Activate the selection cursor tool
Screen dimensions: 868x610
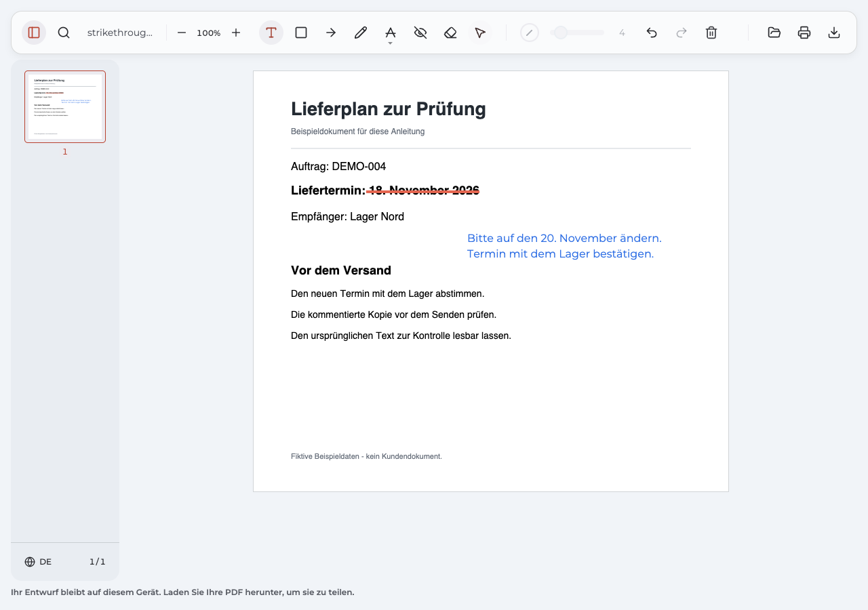[x=480, y=33]
